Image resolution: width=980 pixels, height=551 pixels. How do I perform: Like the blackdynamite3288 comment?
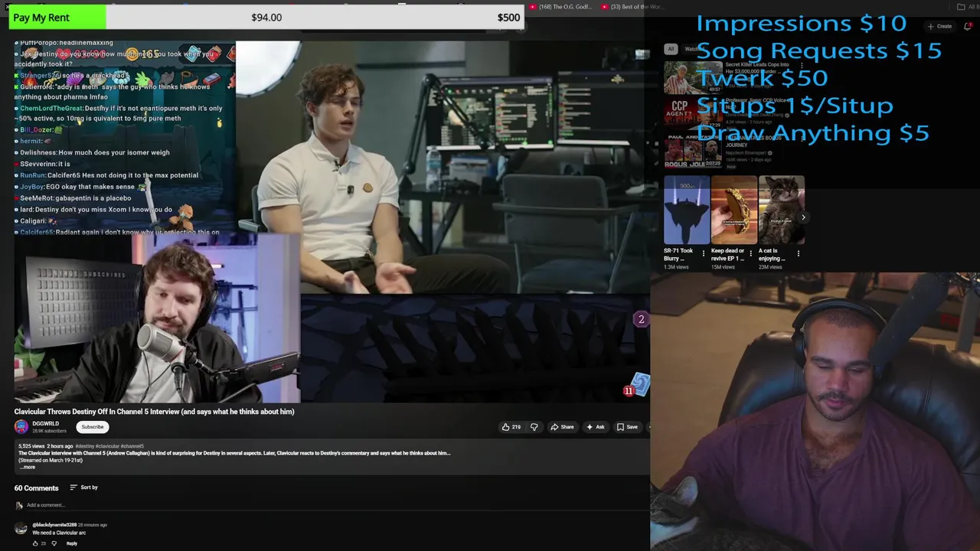(x=35, y=543)
